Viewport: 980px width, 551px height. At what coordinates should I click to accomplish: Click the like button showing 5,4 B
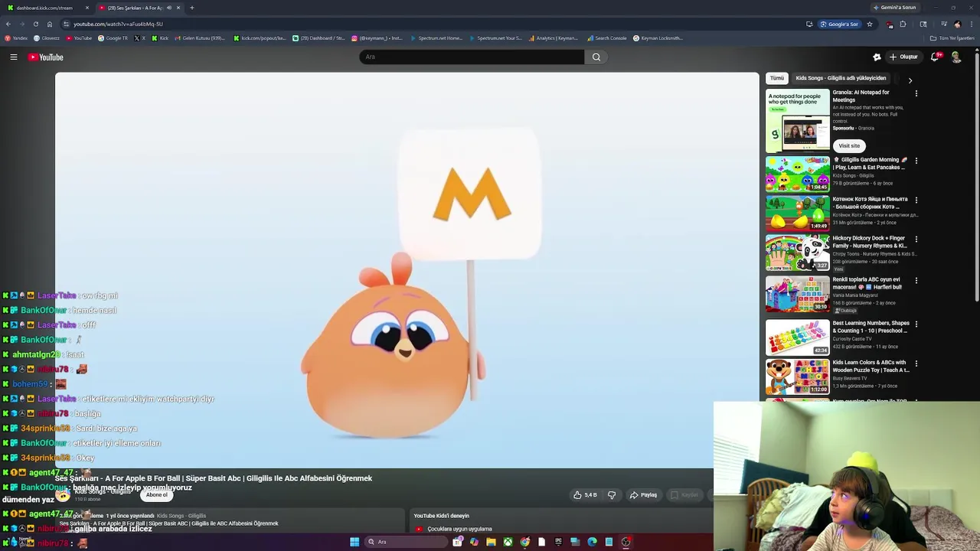(585, 495)
